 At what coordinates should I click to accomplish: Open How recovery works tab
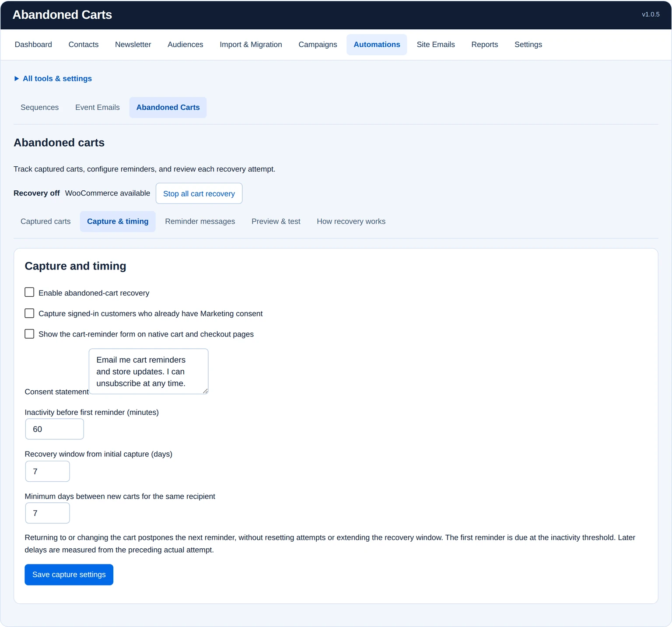tap(351, 221)
